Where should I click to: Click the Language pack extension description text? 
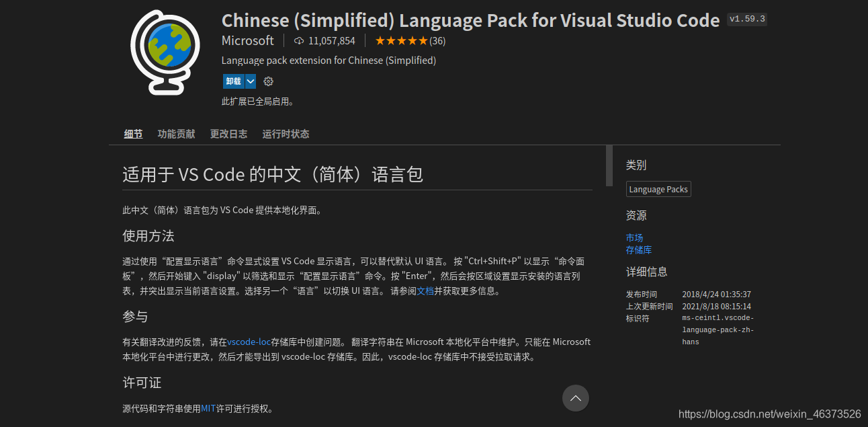click(329, 61)
